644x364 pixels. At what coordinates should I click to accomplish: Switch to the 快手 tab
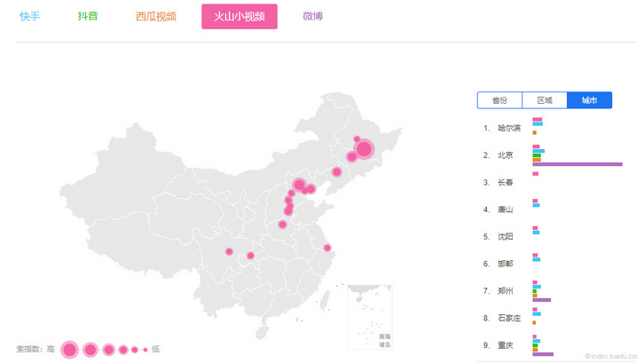click(30, 17)
